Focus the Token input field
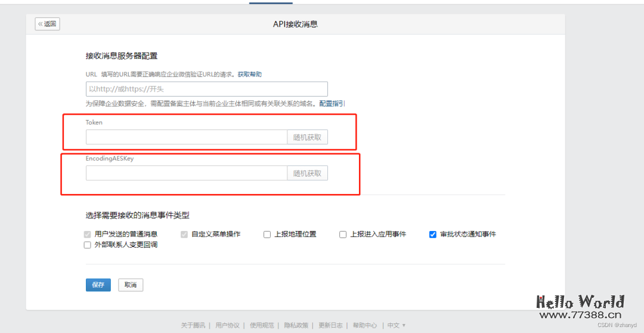644x333 pixels. pyautogui.click(x=187, y=137)
